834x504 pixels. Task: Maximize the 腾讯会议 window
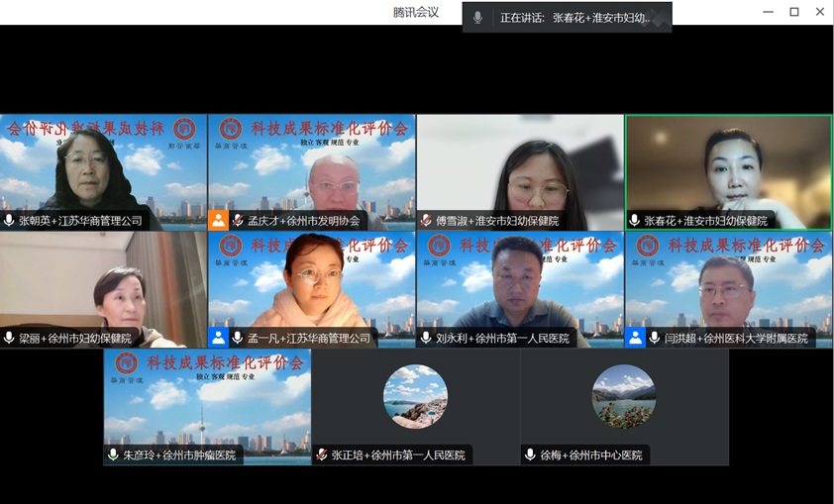pyautogui.click(x=794, y=12)
